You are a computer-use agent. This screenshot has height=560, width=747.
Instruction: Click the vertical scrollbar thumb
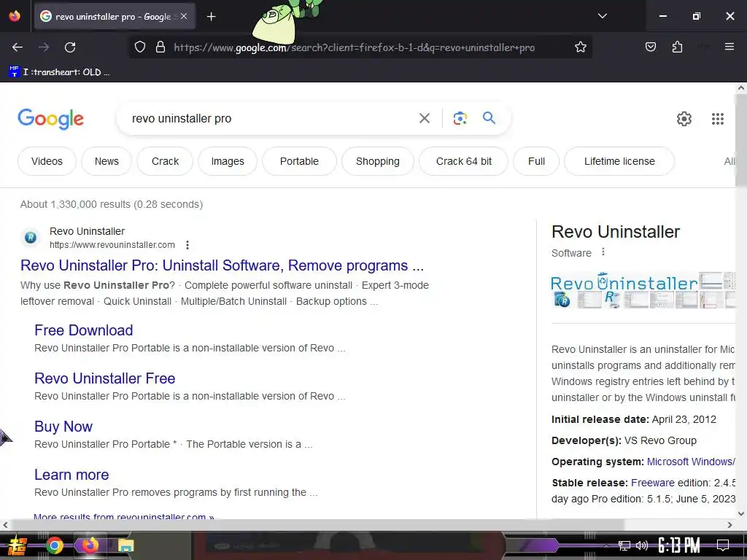[x=741, y=141]
